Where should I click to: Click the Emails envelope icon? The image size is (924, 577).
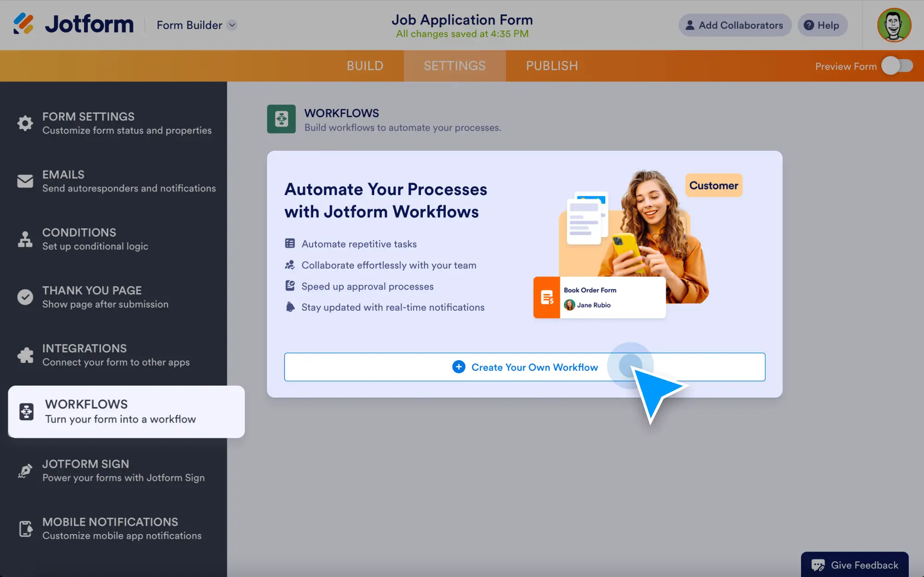[x=24, y=181]
